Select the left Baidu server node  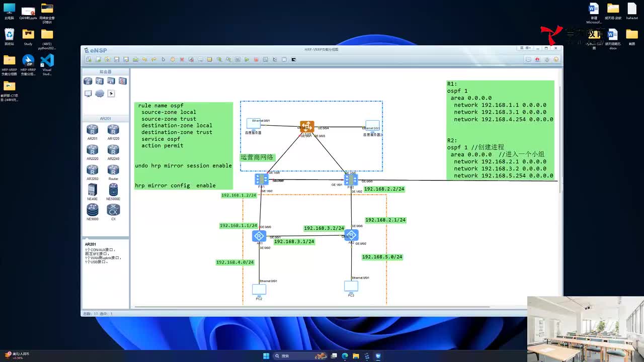(x=254, y=124)
